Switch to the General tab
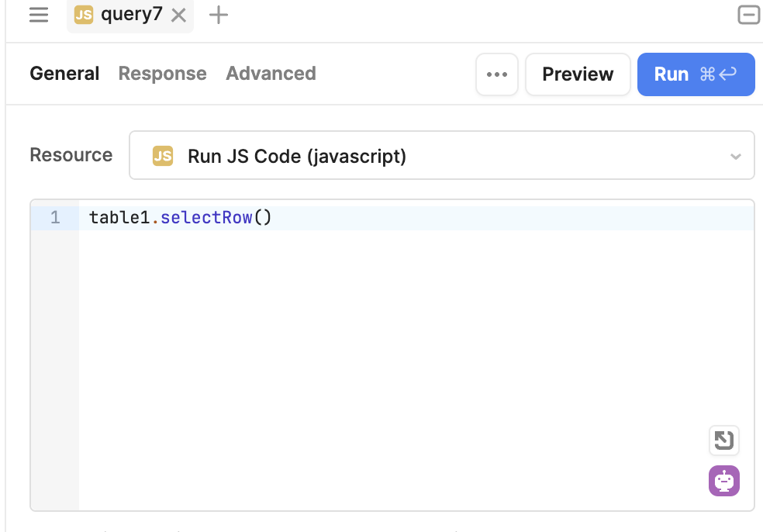The width and height of the screenshot is (763, 532). 64,74
